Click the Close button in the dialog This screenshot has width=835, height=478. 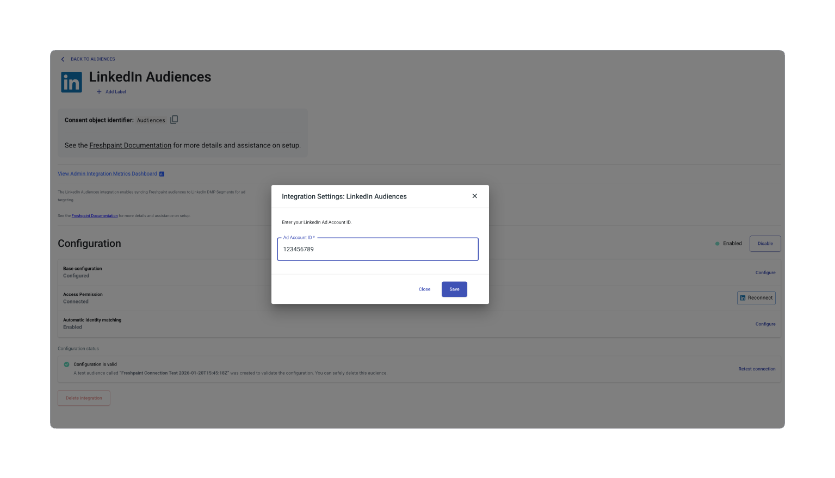[424, 289]
